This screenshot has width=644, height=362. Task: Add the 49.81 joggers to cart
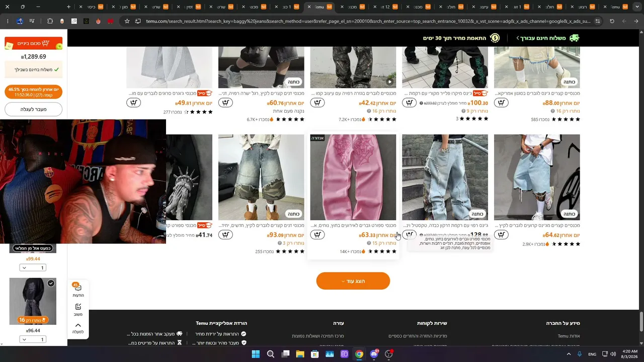coord(133,103)
